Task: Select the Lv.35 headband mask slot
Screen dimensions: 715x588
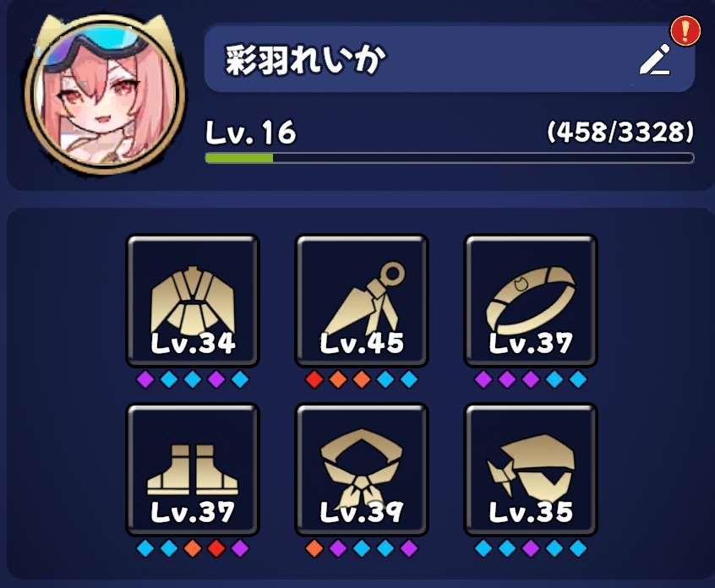Action: 530,469
